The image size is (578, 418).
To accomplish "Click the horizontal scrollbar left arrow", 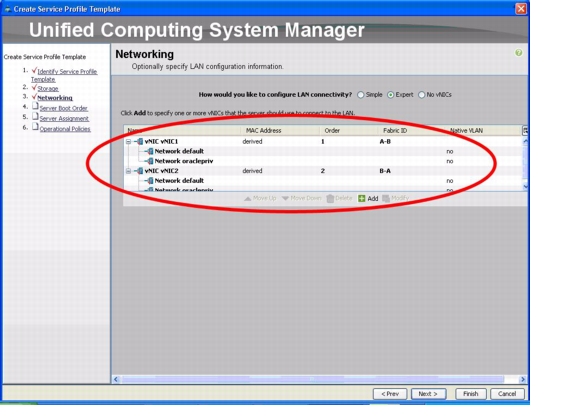I will 116,379.
